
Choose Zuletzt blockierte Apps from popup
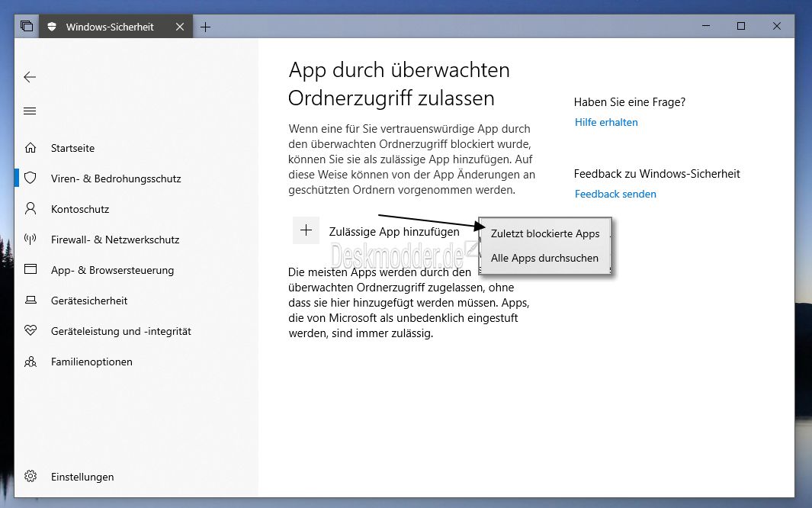(x=545, y=233)
